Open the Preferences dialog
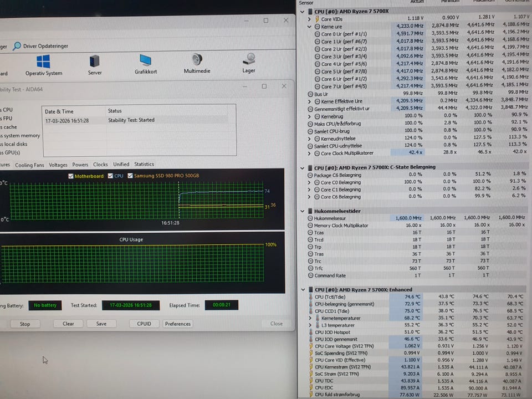The image size is (532, 399). 177,324
